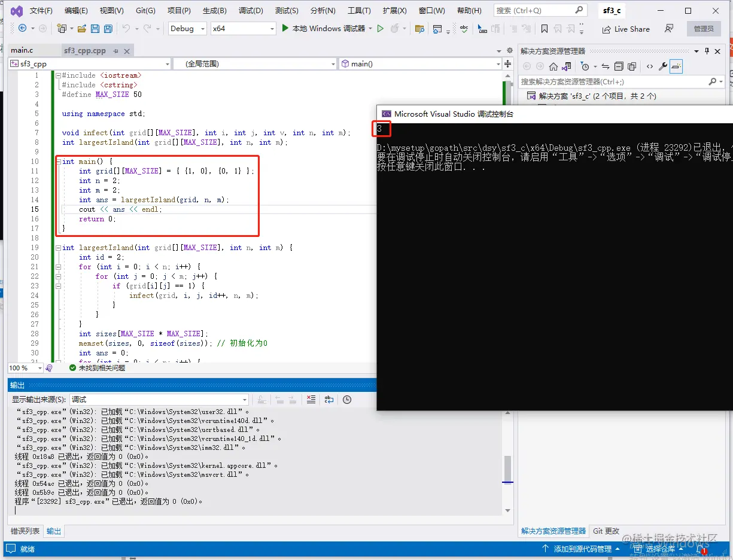Click the Open File folder icon
The image size is (733, 560).
(x=81, y=29)
